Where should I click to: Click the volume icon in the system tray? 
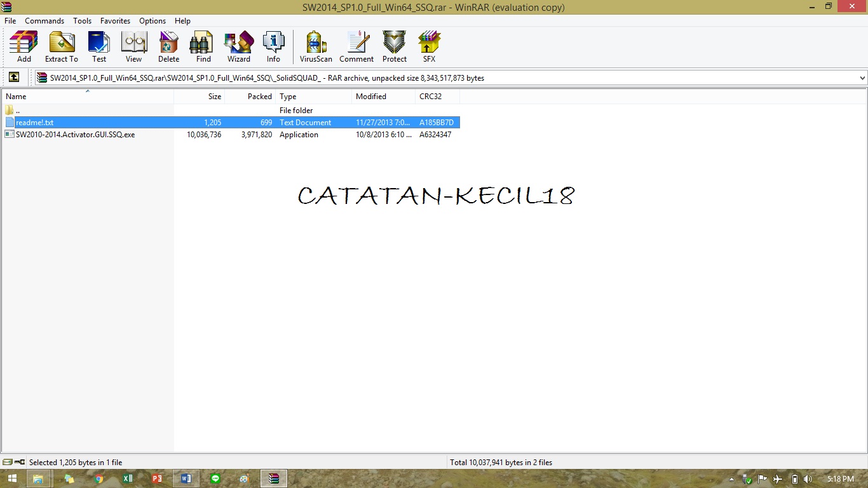pos(808,478)
